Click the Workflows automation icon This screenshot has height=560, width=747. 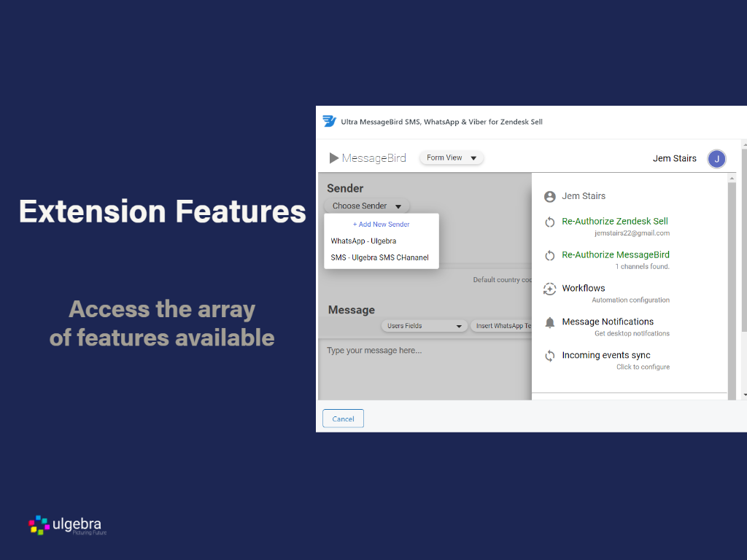point(550,289)
